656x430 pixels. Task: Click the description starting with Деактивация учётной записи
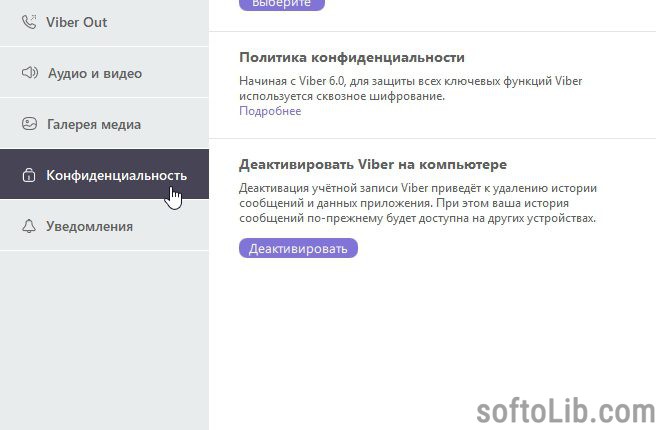[418, 203]
